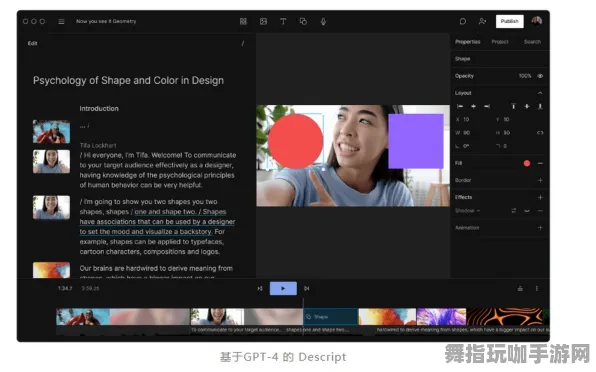
Task: Skip to the previous scene
Action: (x=260, y=289)
